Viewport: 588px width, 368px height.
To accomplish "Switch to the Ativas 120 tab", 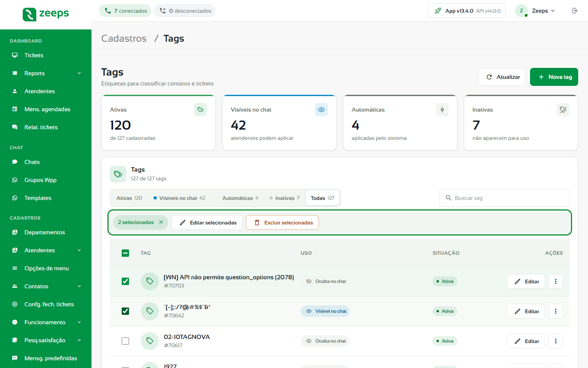I will click(129, 198).
